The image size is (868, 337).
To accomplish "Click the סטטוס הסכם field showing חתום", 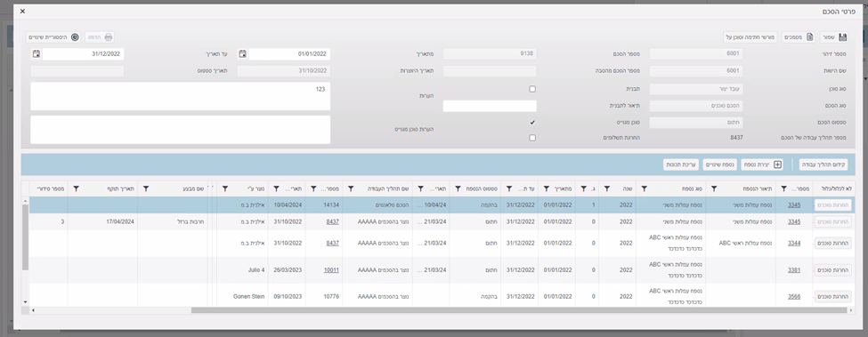I will 696,122.
